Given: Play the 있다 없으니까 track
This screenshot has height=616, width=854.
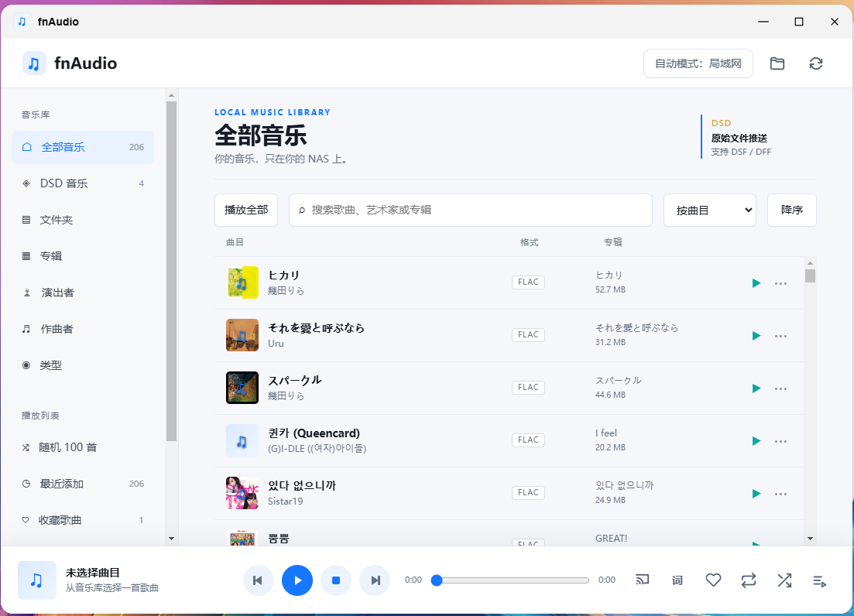Looking at the screenshot, I should [756, 494].
